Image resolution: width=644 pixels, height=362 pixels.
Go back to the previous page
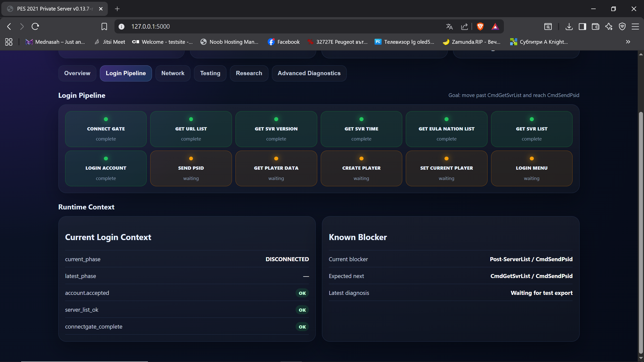point(9,26)
